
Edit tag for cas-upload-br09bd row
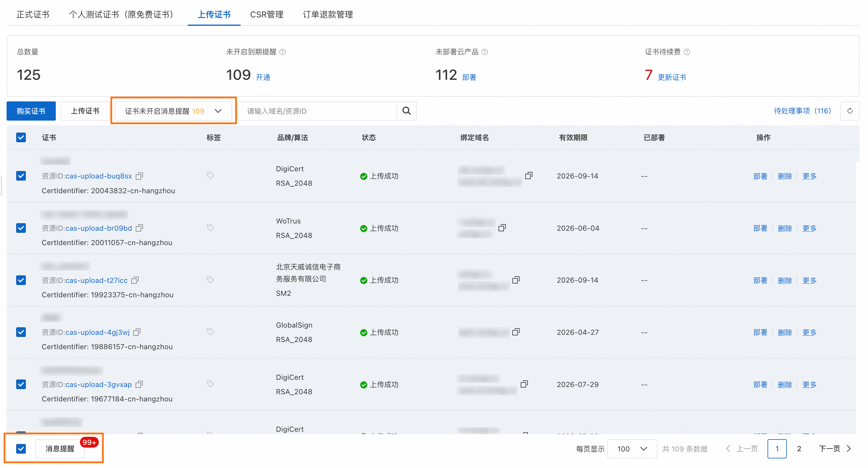point(210,228)
